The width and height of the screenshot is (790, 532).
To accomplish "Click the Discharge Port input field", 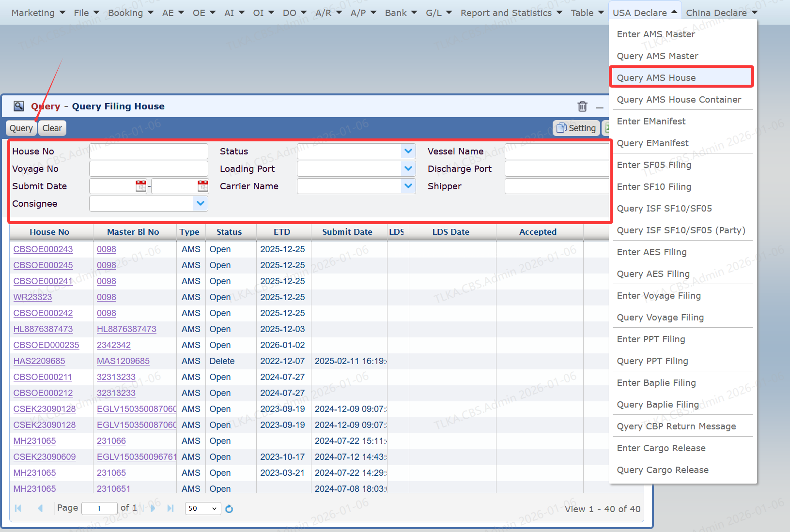I will coord(557,168).
